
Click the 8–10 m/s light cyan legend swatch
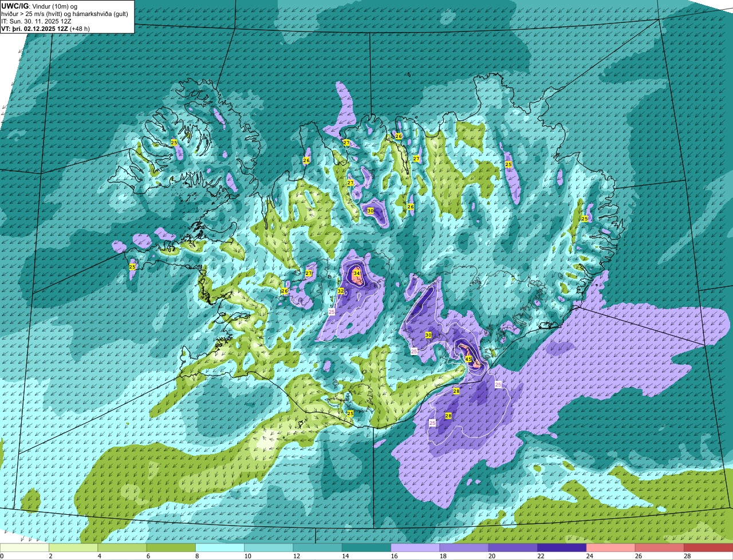[220, 547]
